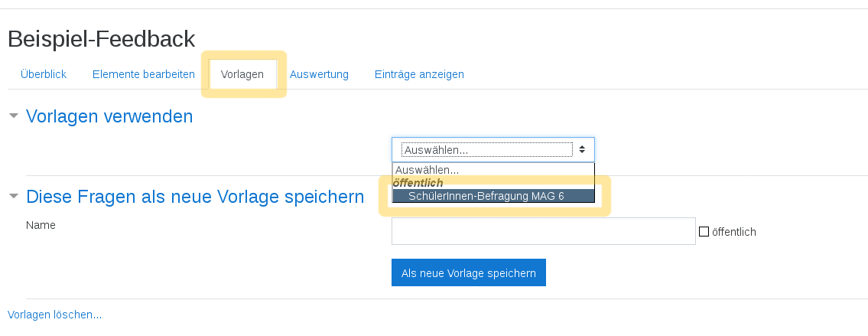The image size is (868, 336).
Task: Select SchülerInnen-Befragung MAG 6 from the list
Action: [x=486, y=196]
